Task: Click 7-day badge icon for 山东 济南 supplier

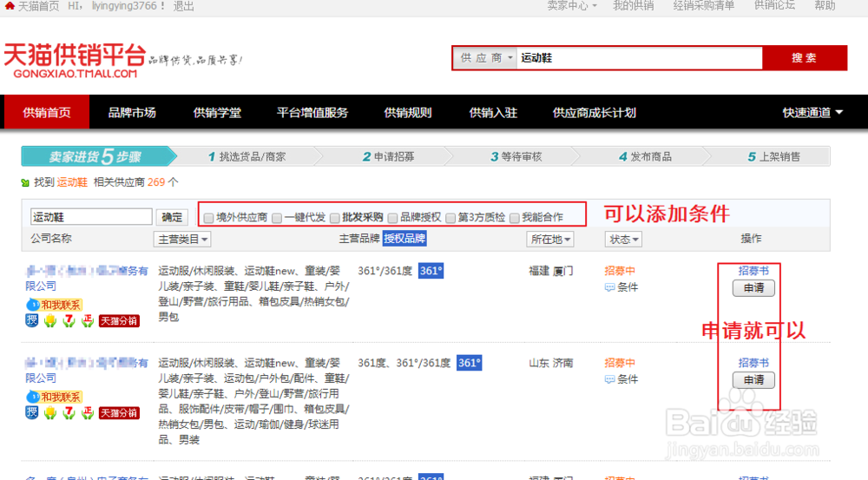Action: click(x=69, y=412)
